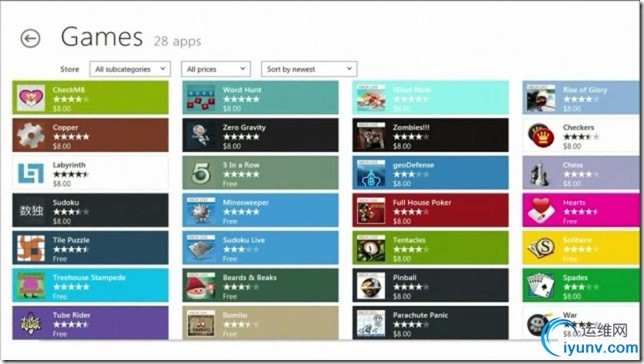
Task: Select the Checkers title text
Action: [x=578, y=127]
